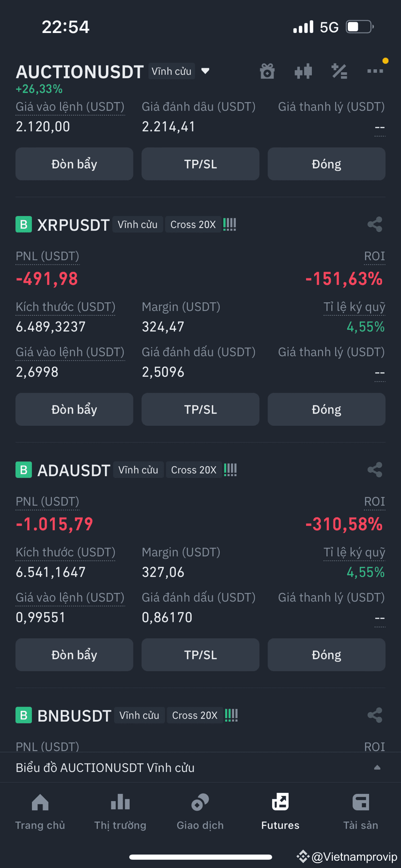Open the percent calculator icon

click(x=339, y=71)
